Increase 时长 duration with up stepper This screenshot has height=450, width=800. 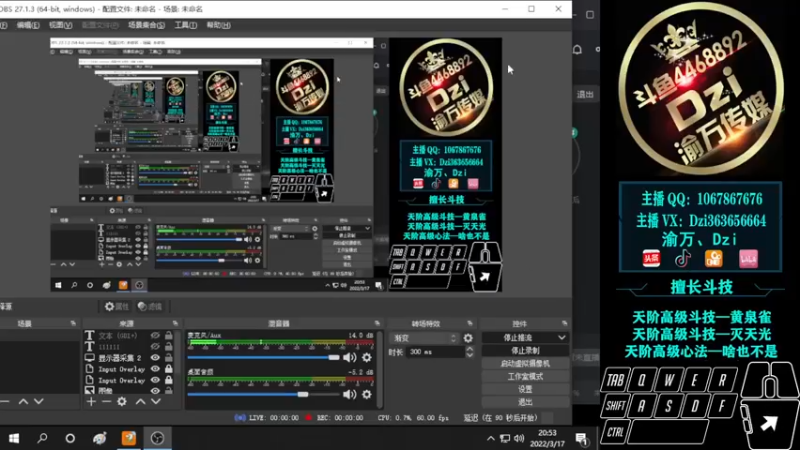coord(469,349)
